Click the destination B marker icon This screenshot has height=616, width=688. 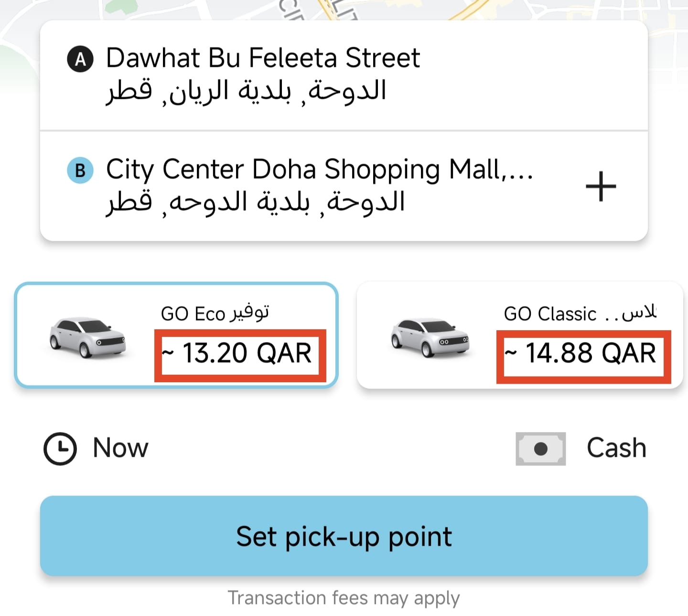point(80,170)
